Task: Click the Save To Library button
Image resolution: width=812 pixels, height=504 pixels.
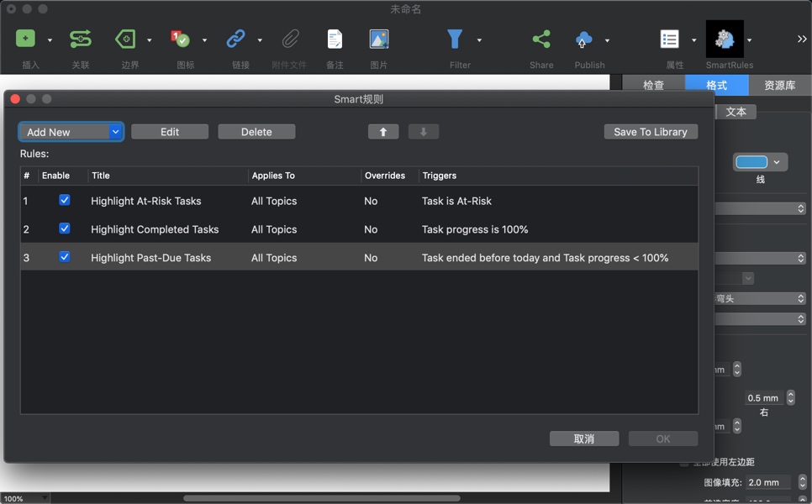Action: point(651,132)
